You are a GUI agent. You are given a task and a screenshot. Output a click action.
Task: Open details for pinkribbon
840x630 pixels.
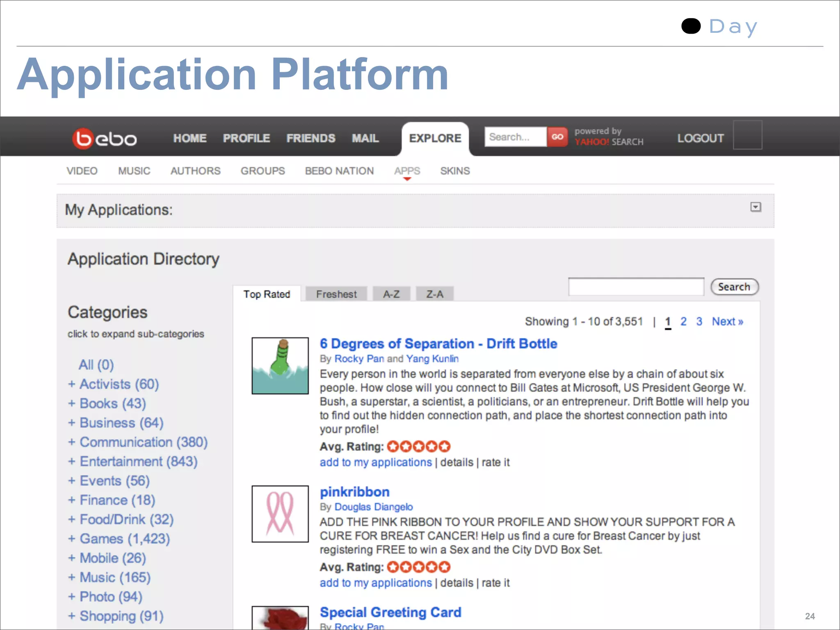click(x=457, y=583)
